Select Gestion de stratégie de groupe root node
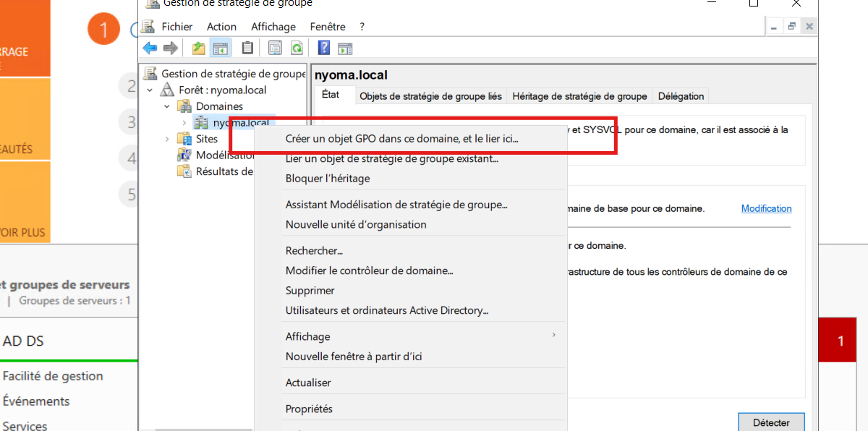868x431 pixels. [x=233, y=74]
